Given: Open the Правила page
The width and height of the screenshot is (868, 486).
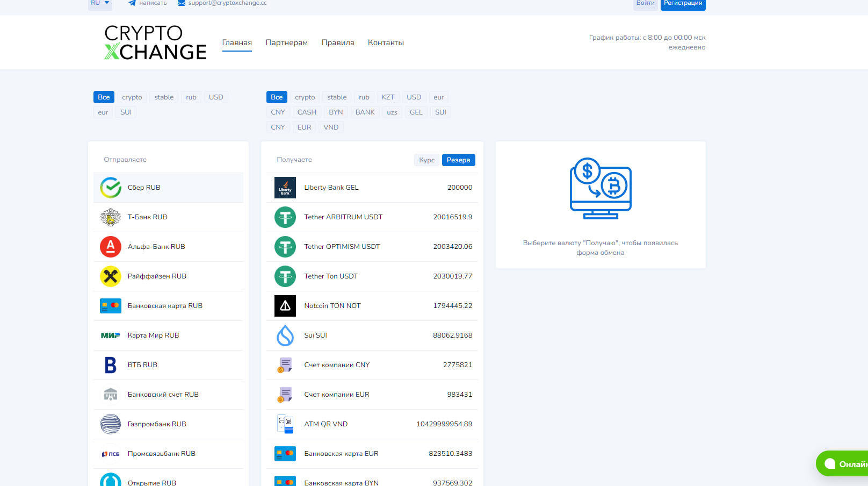Looking at the screenshot, I should click(x=338, y=42).
